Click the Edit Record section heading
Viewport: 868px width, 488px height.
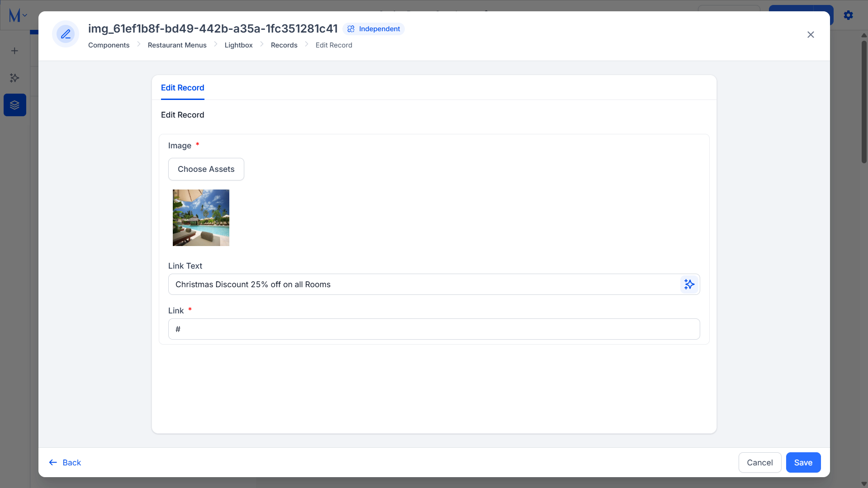tap(183, 115)
